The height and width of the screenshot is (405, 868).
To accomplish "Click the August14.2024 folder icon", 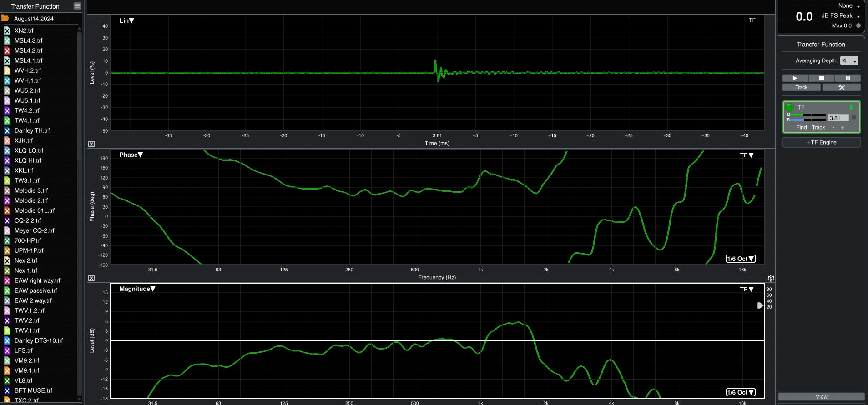I will point(5,18).
